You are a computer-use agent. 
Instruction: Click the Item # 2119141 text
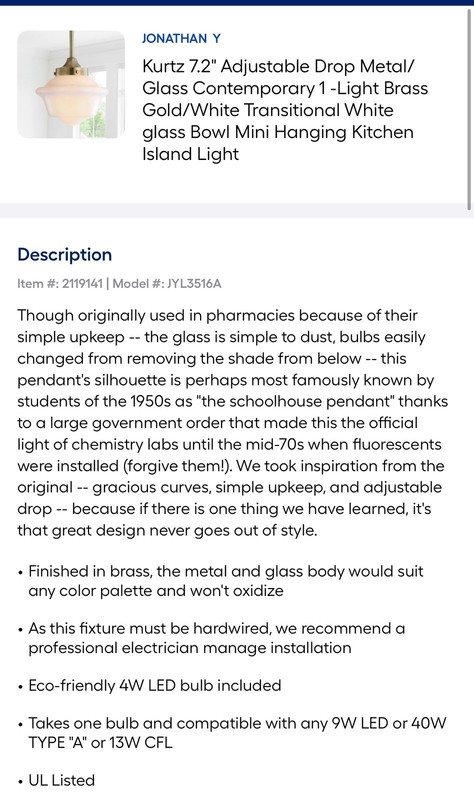tap(60, 284)
